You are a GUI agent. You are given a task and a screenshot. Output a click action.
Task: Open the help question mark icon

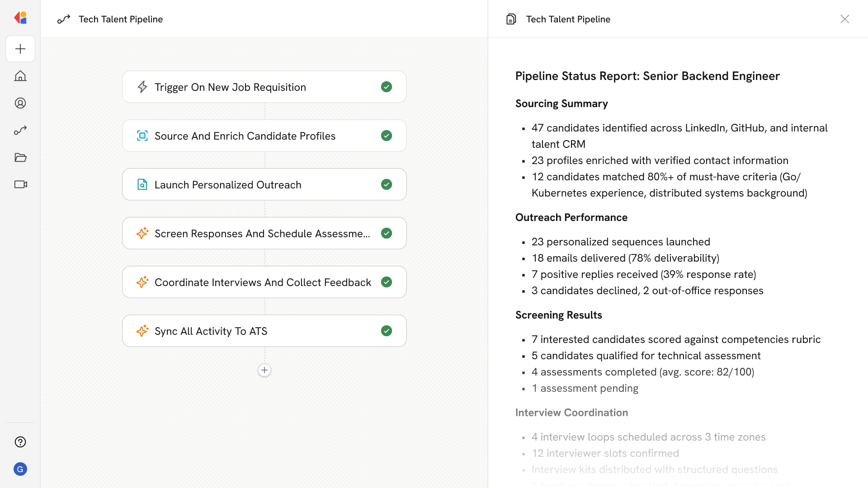tap(20, 442)
